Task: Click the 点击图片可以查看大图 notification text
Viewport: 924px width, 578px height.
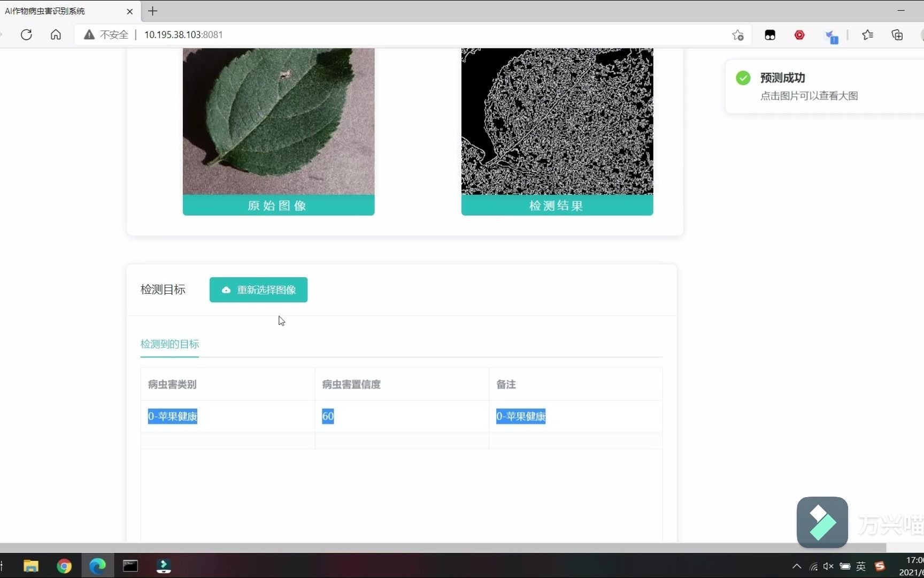Action: click(809, 96)
